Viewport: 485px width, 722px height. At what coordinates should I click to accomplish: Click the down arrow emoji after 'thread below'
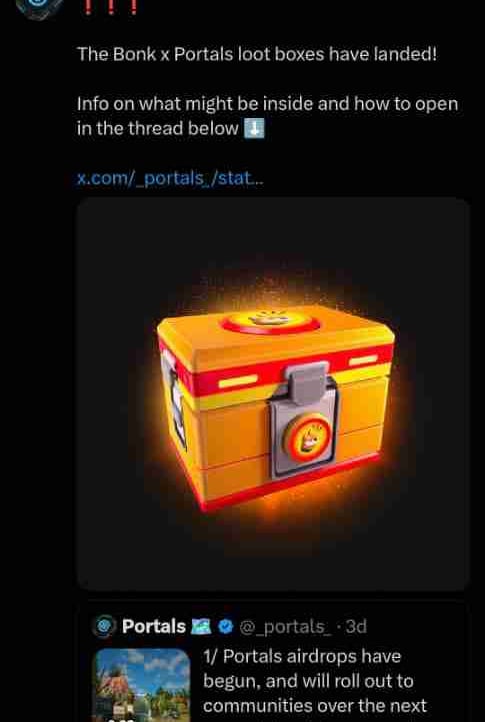pos(254,129)
